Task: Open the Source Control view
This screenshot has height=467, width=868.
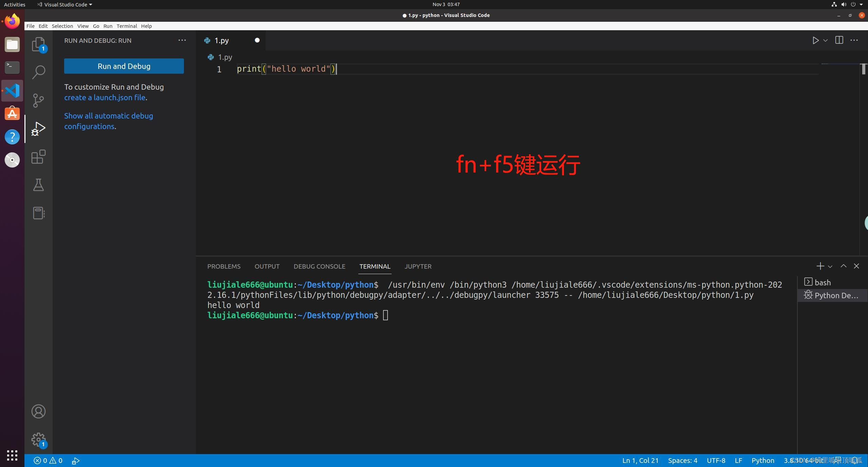Action: pyautogui.click(x=38, y=100)
